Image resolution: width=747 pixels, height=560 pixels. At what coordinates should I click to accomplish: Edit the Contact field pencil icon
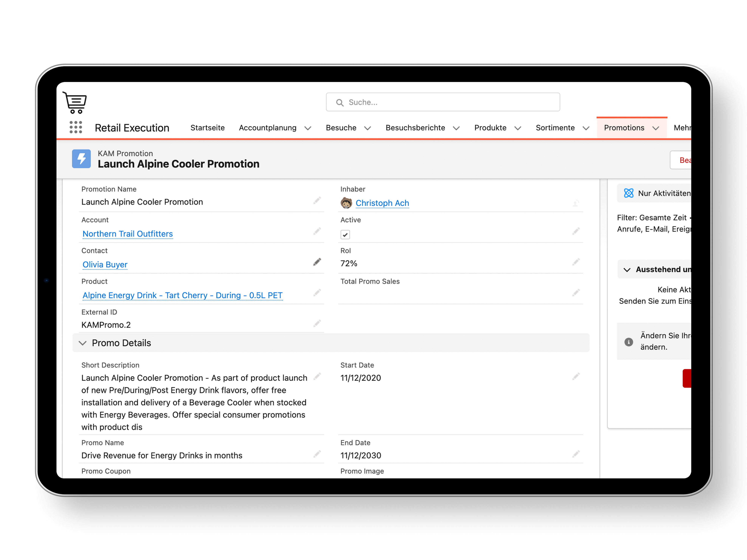pos(317,262)
